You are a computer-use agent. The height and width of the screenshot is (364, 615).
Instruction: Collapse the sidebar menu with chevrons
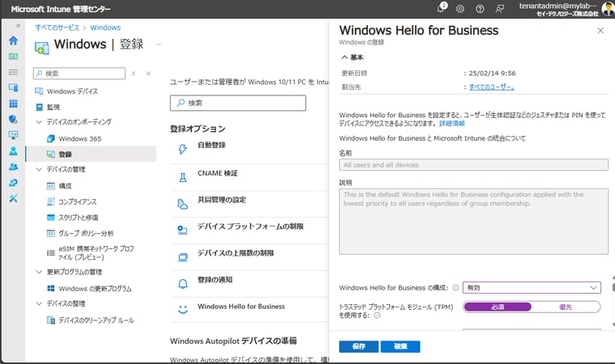tap(148, 74)
